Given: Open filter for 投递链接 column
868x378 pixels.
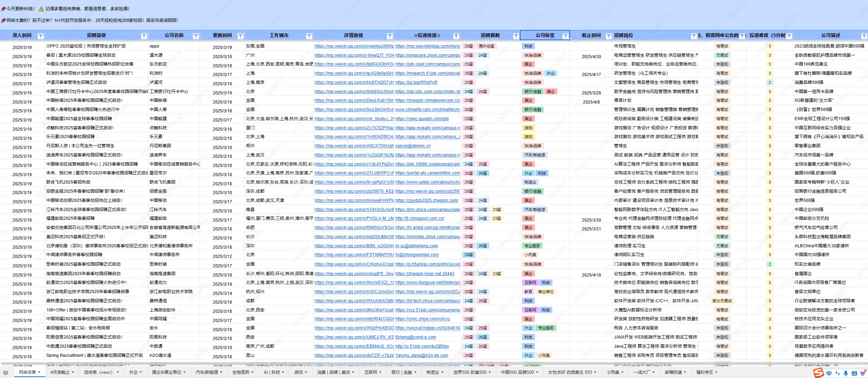Looking at the screenshot, I should [x=456, y=36].
